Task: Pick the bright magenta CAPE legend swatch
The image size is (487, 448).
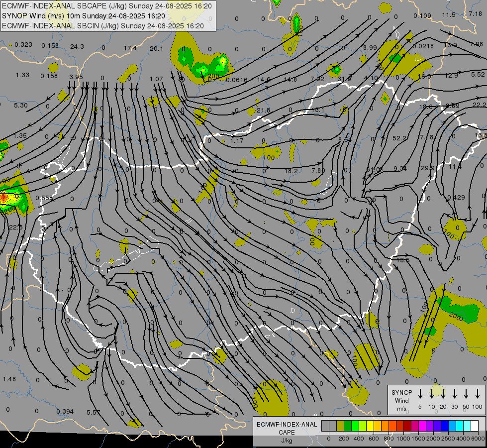Action: click(422, 426)
